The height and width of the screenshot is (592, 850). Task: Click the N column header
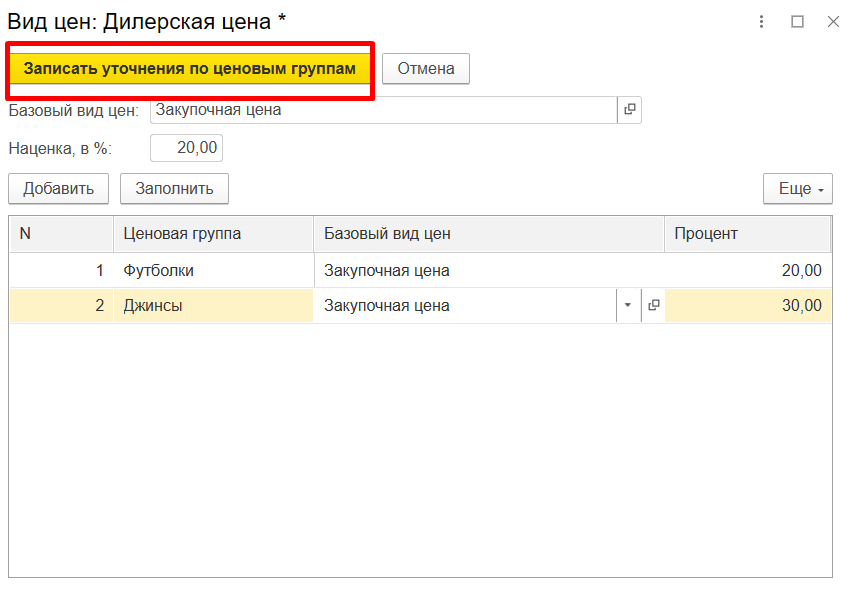click(61, 234)
